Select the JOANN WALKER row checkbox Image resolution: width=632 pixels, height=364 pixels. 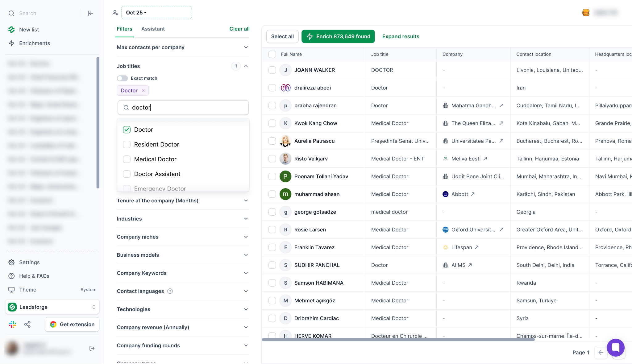point(272,70)
